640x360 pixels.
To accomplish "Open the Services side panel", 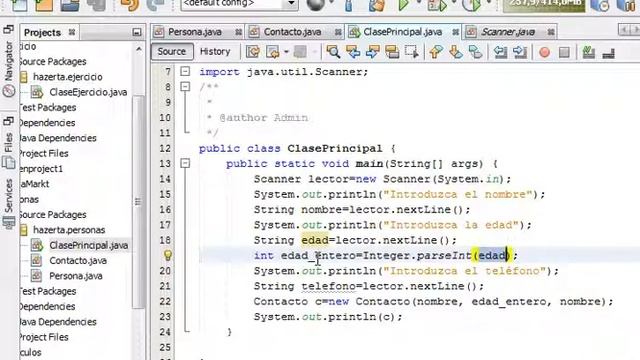I will point(9,203).
